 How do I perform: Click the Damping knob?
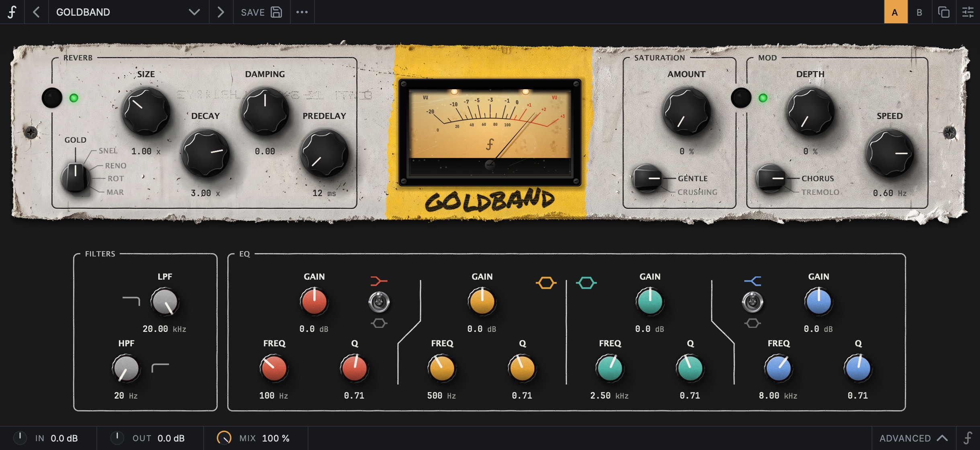tap(265, 111)
